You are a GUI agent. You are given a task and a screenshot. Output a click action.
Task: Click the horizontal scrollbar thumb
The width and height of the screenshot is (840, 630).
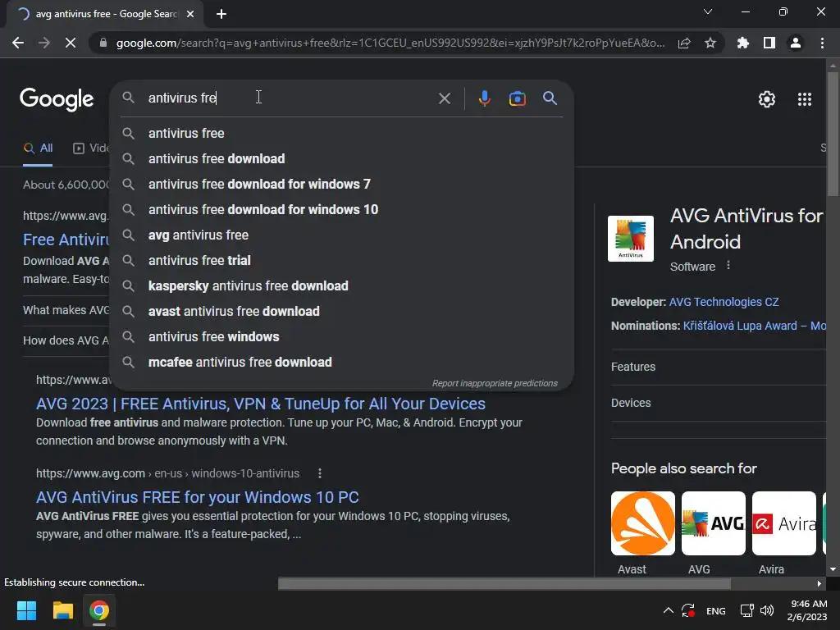click(504, 583)
